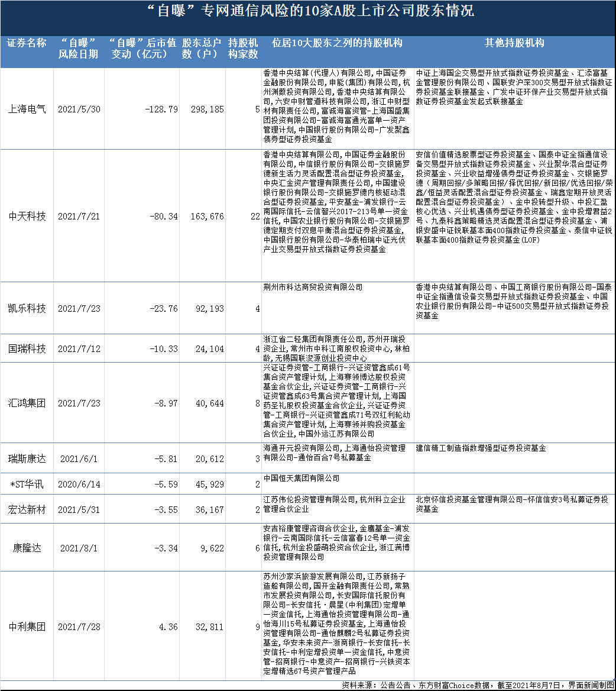Viewport: 616px width, 691px height.
Task: Click the date 2021/5/31
Action: 79,510
